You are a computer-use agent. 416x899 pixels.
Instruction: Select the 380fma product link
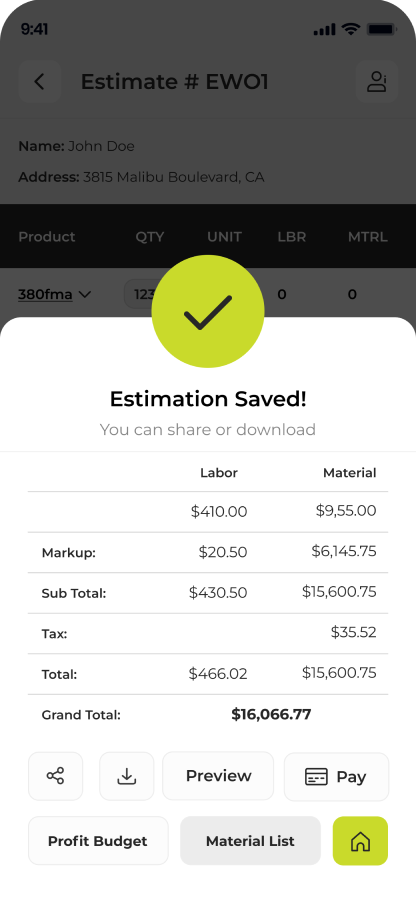45,295
